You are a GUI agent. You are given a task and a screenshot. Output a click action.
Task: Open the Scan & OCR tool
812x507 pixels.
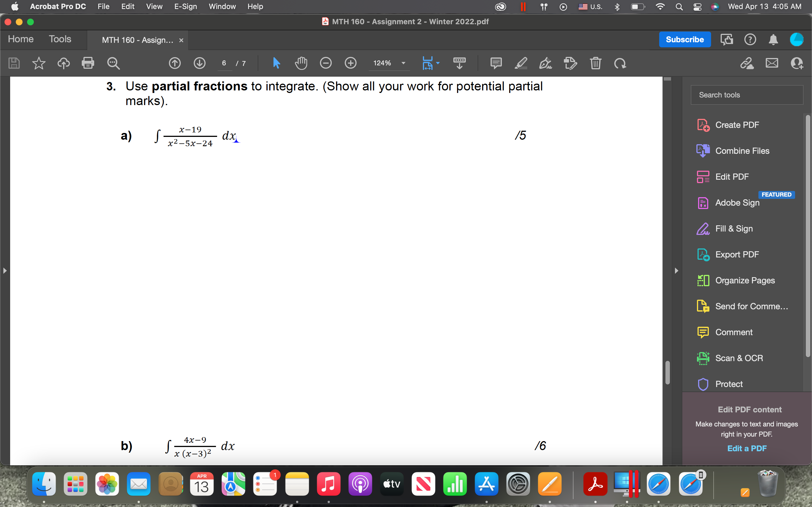coord(739,358)
